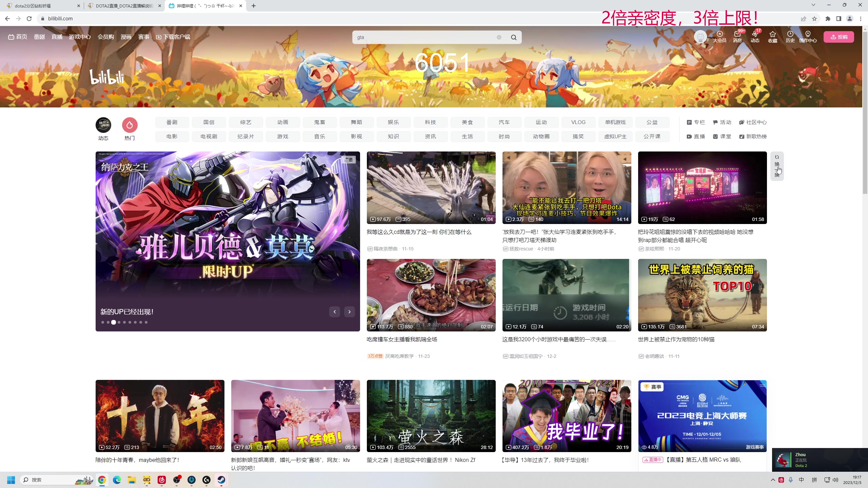Screen dimensions: 868x488
Task: Open 新歌热榜 music chart link
Action: [x=753, y=137]
